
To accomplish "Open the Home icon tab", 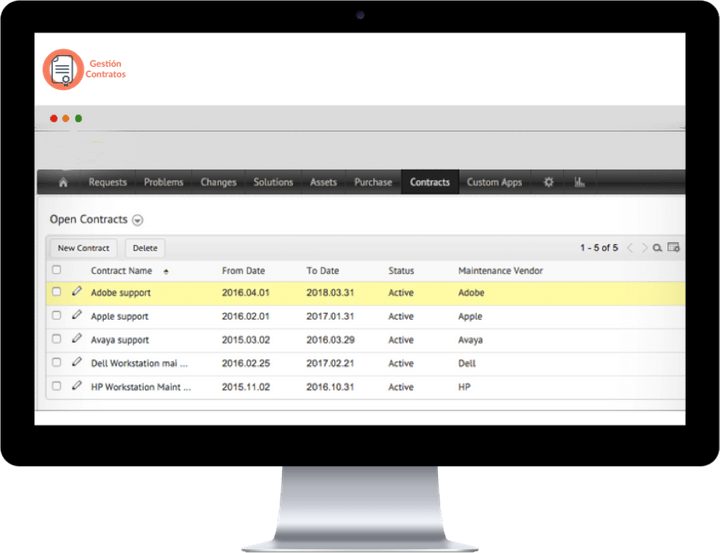I will [x=63, y=182].
